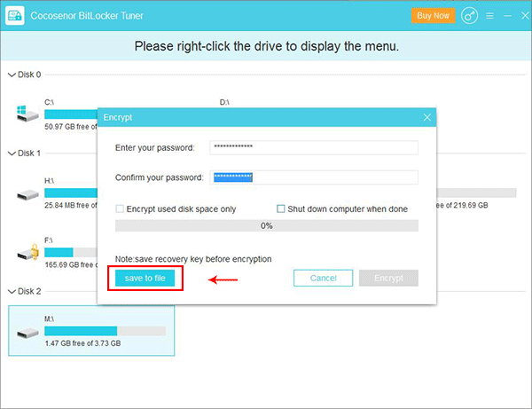This screenshot has width=532, height=409.
Task: Focus the Enter your password field
Action: 314,147
